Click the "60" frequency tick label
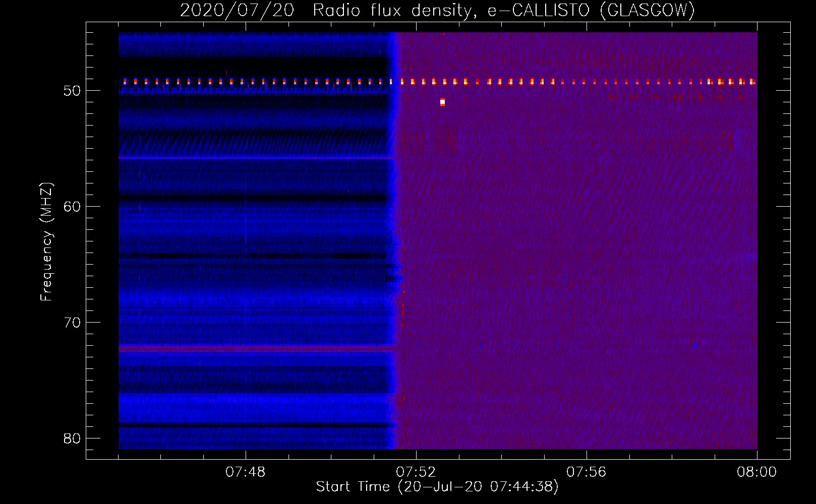Viewport: 816px width, 504px height. coord(73,207)
